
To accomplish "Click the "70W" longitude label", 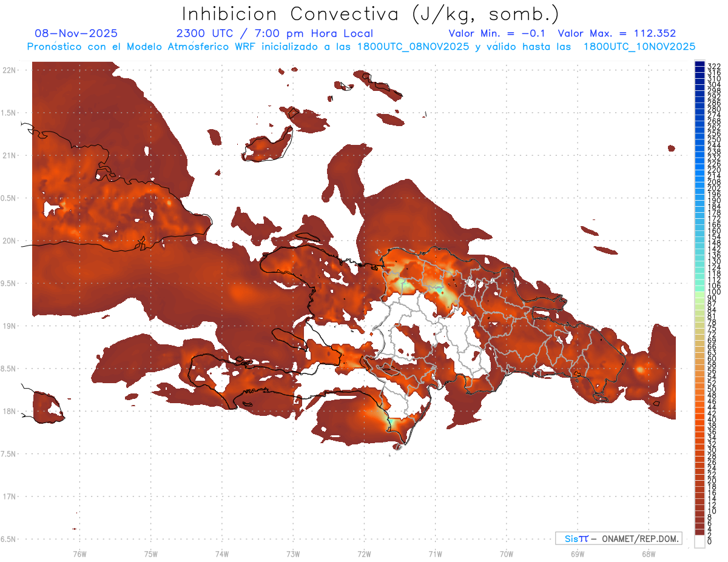I will point(507,554).
